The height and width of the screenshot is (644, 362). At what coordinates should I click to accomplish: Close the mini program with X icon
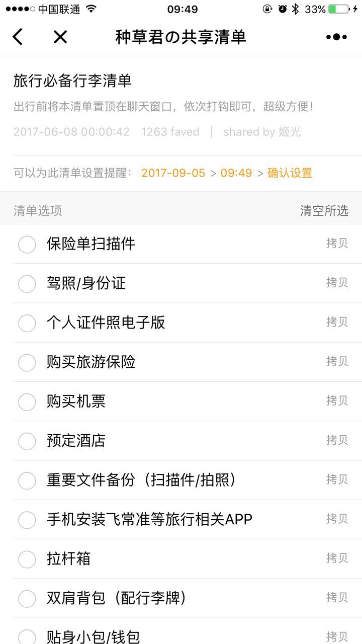pos(60,37)
